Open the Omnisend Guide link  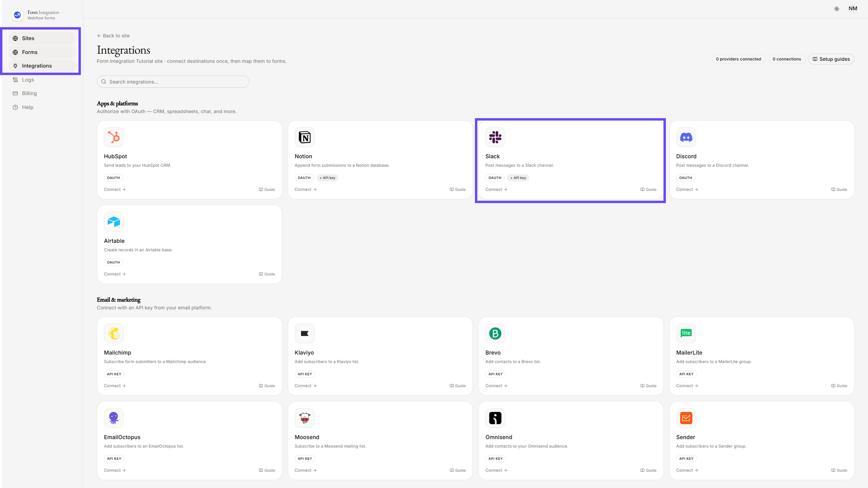(x=648, y=470)
